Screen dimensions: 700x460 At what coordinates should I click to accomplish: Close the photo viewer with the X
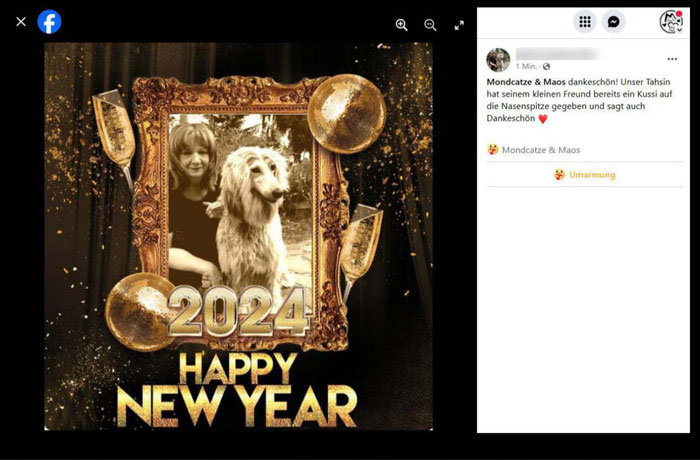21,21
